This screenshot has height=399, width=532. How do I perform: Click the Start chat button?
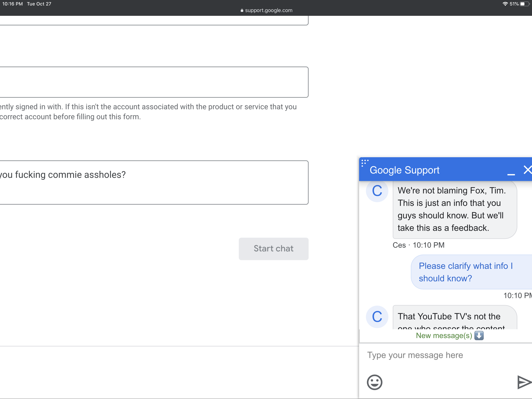pos(273,249)
